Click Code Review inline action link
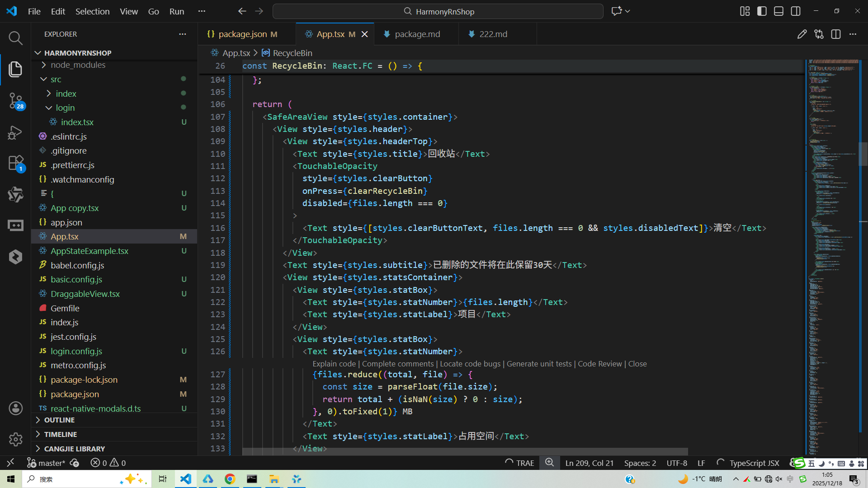 (599, 364)
